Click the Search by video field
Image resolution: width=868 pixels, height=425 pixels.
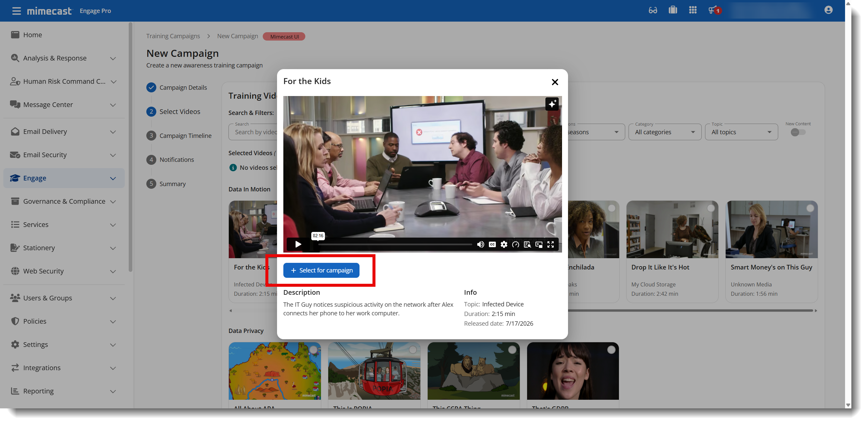point(253,132)
